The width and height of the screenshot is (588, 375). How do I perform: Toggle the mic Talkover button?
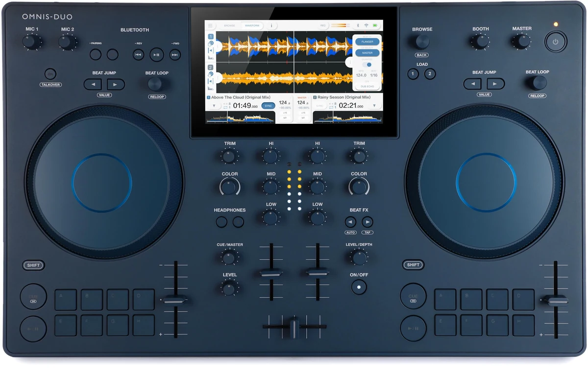point(50,74)
